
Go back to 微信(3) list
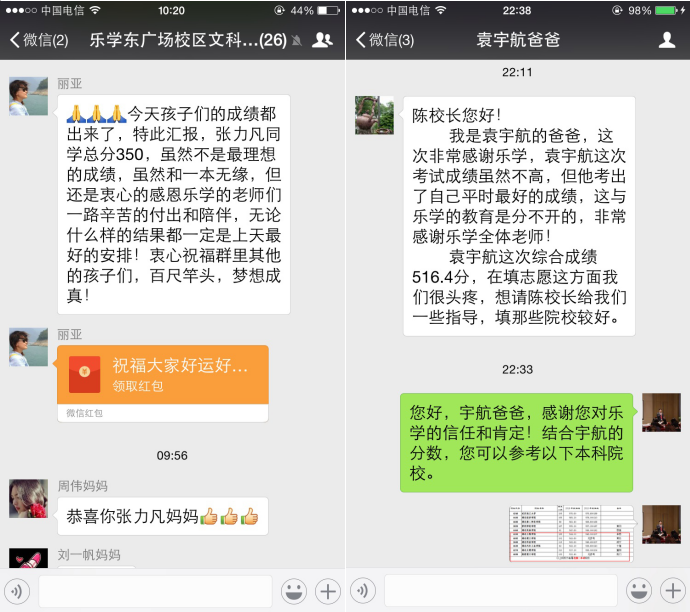(x=385, y=40)
